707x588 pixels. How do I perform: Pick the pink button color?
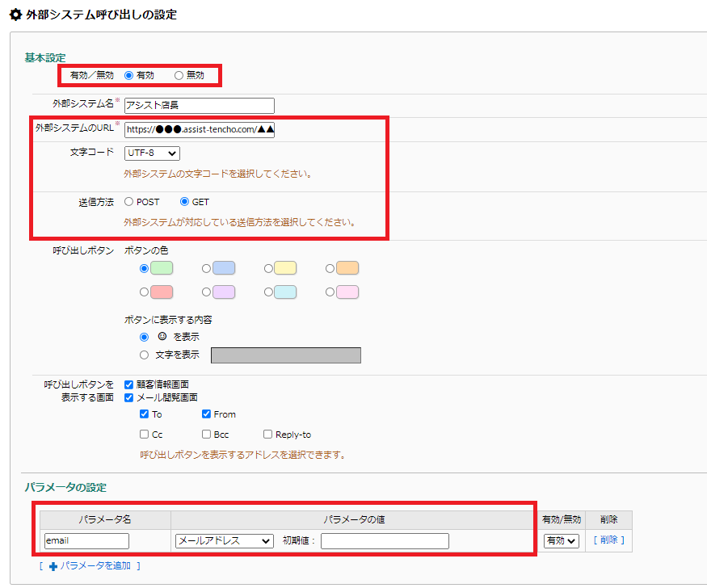point(347,292)
